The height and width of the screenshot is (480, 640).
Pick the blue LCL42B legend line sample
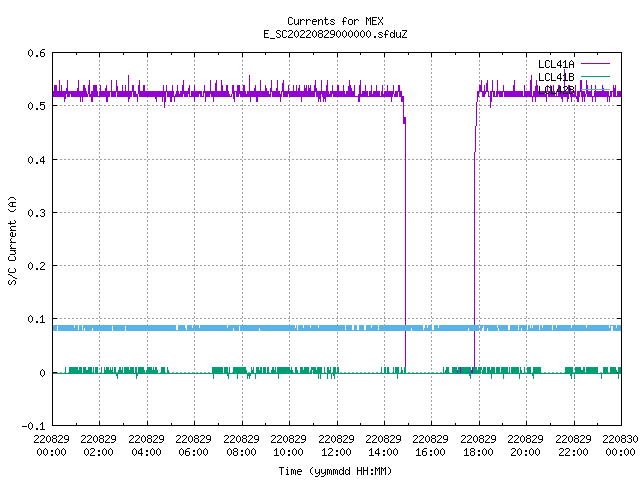coord(595,89)
